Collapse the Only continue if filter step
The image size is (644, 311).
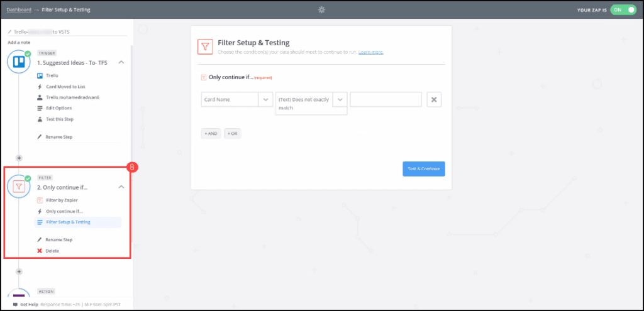(x=121, y=187)
